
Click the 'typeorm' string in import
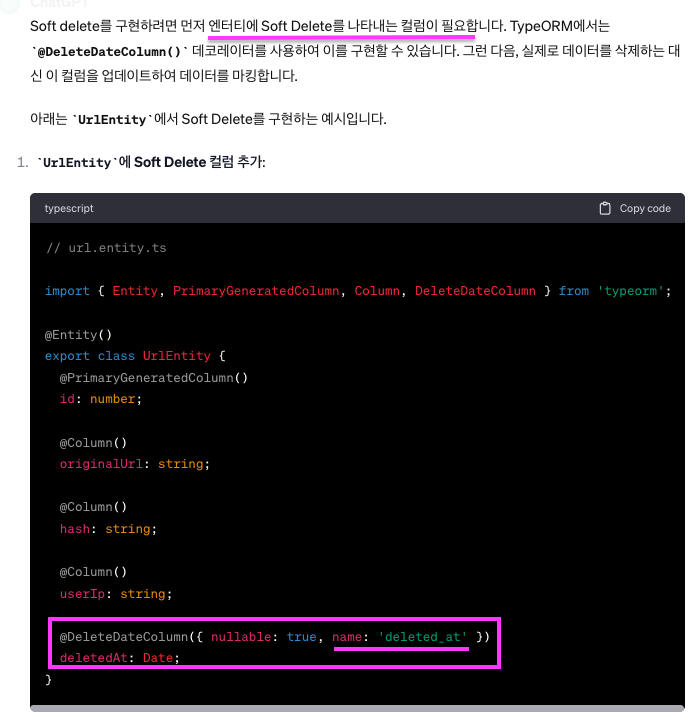(630, 291)
